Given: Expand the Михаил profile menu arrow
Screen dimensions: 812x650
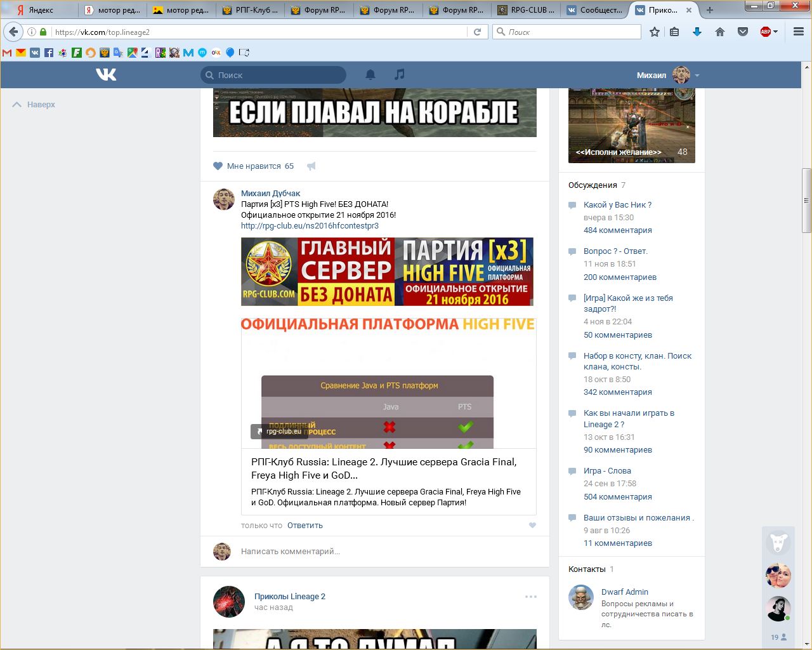Looking at the screenshot, I should [697, 76].
